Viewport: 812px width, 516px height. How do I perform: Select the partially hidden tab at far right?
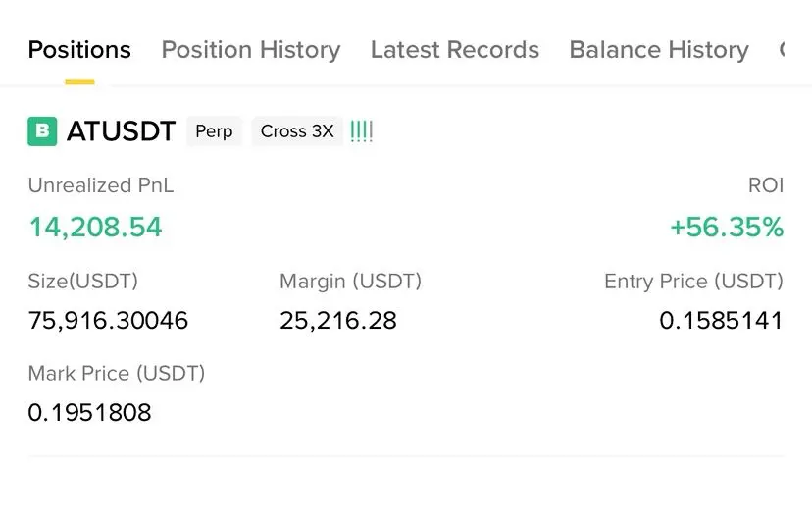click(x=782, y=50)
